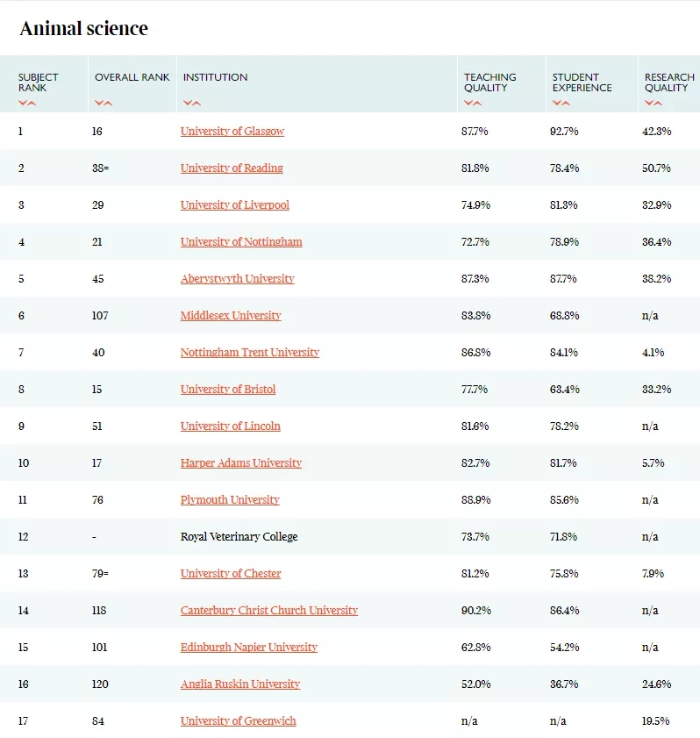This screenshot has height=738, width=700.
Task: Open University of Bristol link
Action: [x=228, y=390]
